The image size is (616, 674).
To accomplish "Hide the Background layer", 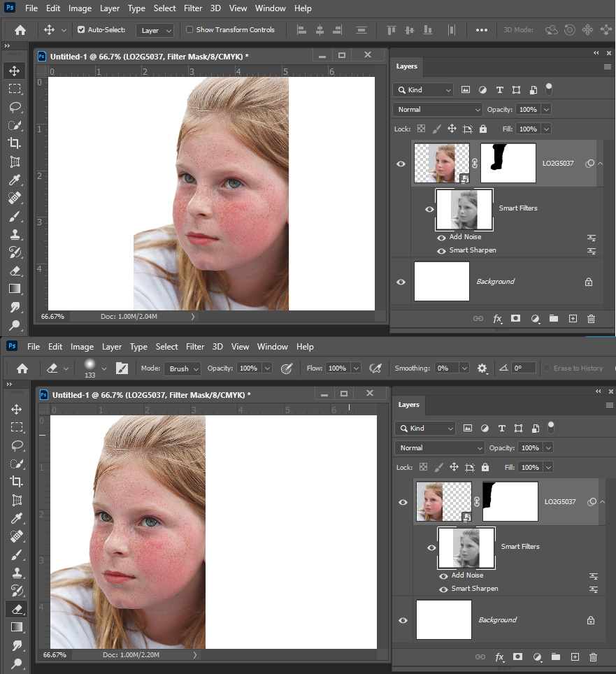I will point(401,281).
